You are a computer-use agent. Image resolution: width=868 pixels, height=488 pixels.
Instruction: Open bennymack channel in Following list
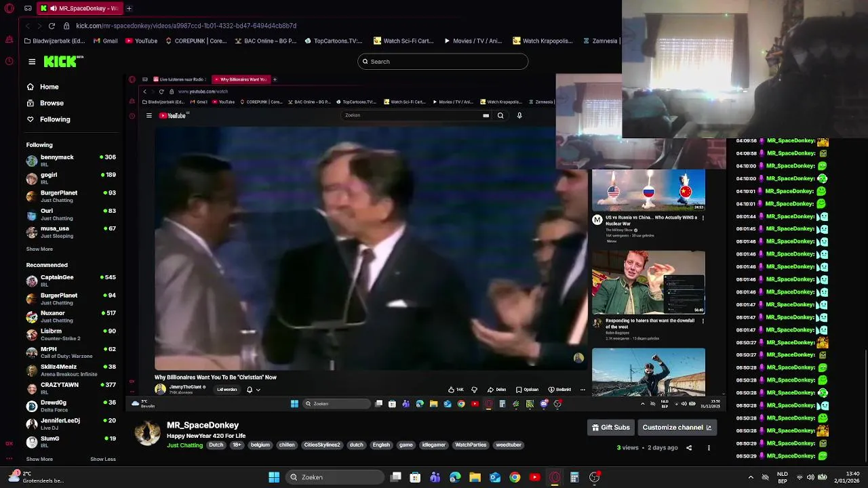point(71,161)
